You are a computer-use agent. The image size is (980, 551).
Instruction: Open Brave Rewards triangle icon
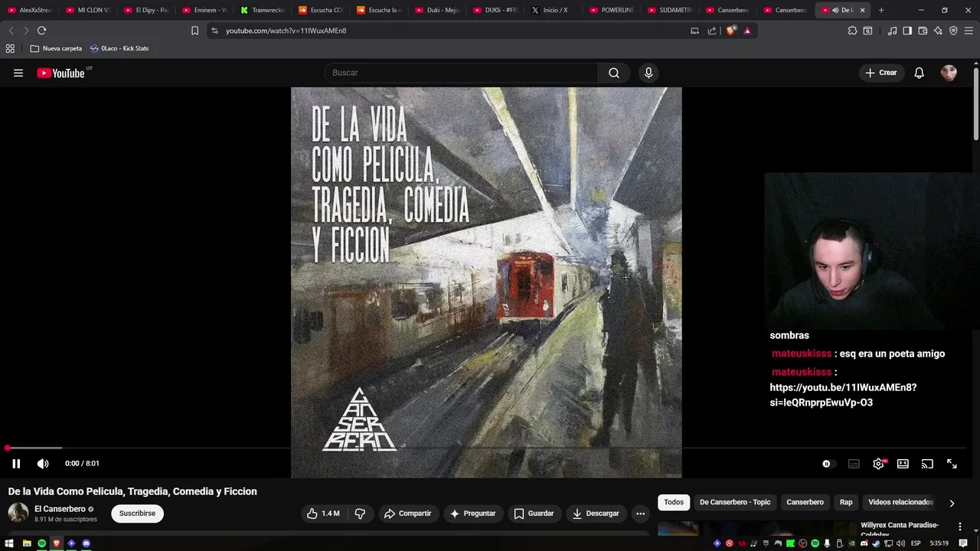tap(747, 31)
